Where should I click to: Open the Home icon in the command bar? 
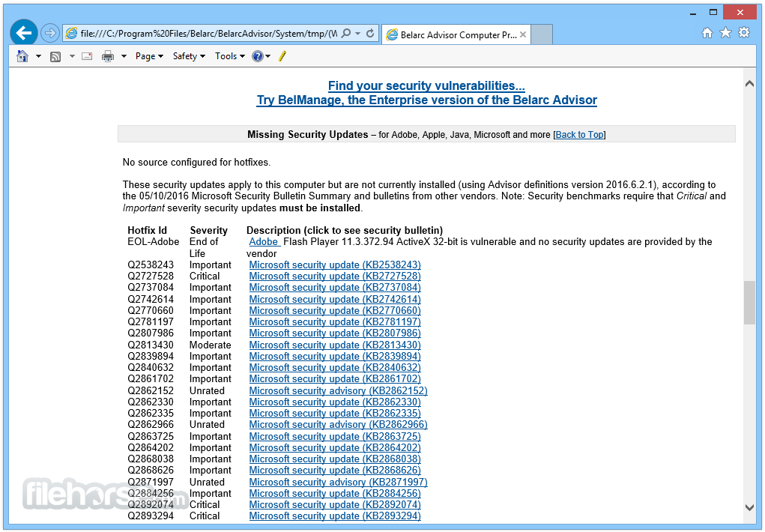[x=22, y=56]
